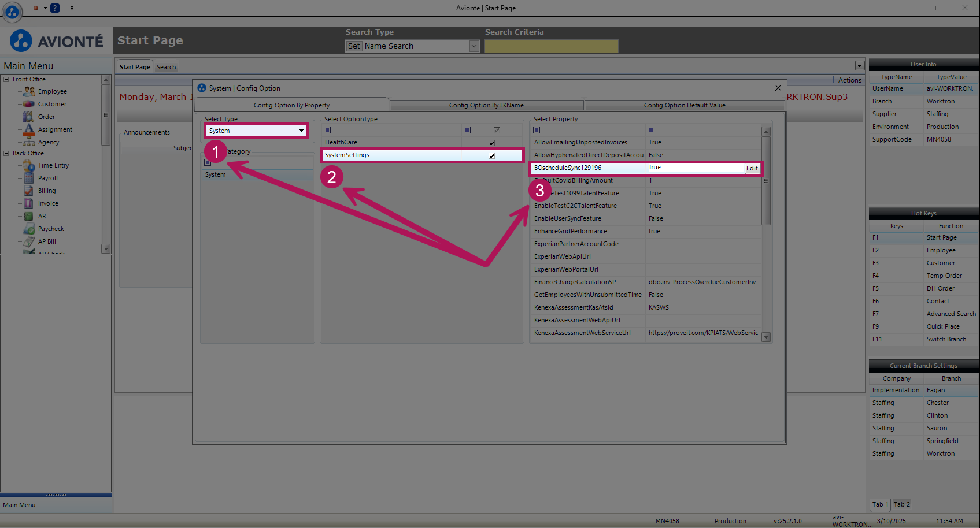Open the Customer icon in Front Office
This screenshot has width=980, height=528.
click(29, 104)
